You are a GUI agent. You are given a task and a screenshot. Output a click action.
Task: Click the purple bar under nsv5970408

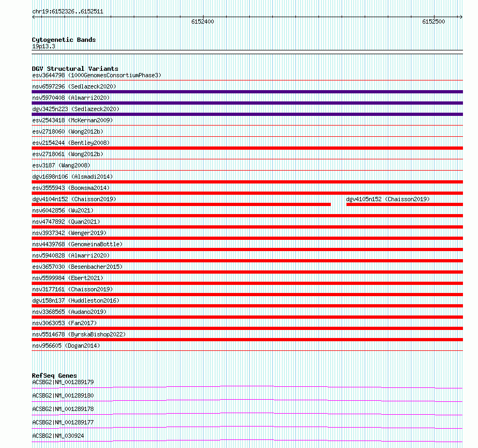coord(247,103)
